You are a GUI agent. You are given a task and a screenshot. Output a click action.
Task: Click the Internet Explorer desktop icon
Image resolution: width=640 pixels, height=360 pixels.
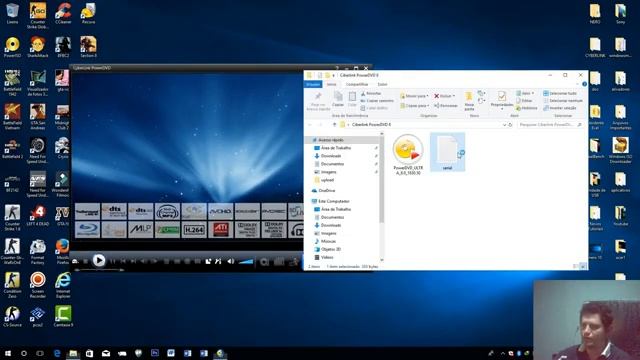[x=63, y=285]
